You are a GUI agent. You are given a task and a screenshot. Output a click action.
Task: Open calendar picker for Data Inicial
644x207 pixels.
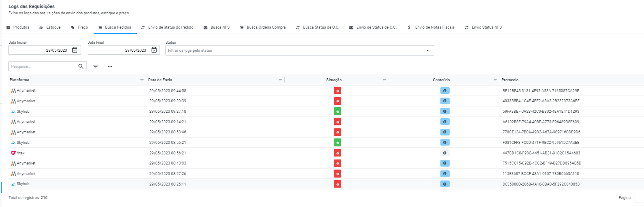(75, 50)
